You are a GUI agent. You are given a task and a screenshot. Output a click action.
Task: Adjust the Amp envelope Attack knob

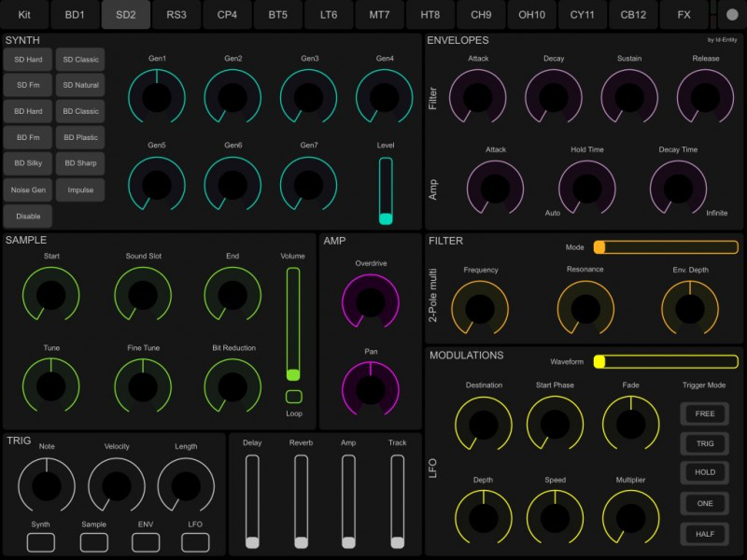pos(495,187)
